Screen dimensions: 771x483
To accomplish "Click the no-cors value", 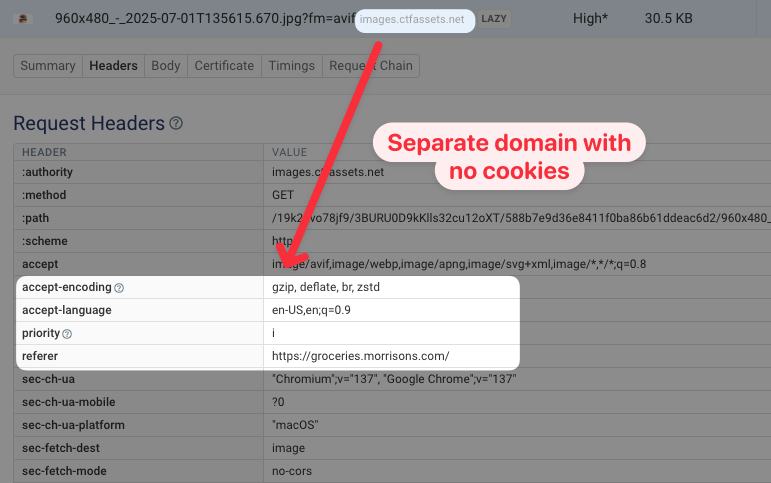I will (x=292, y=471).
